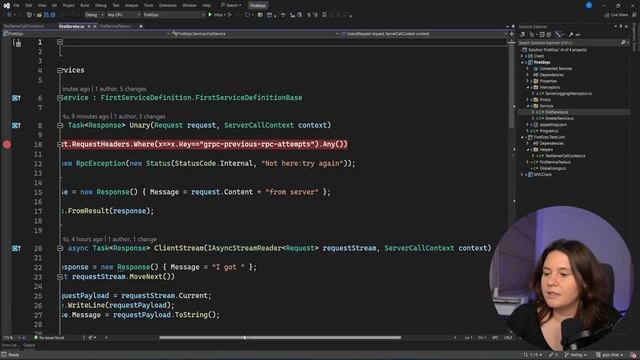Viewport: 640px width, 360px height.
Task: Expand the Protos folder
Action: pyautogui.click(x=527, y=100)
